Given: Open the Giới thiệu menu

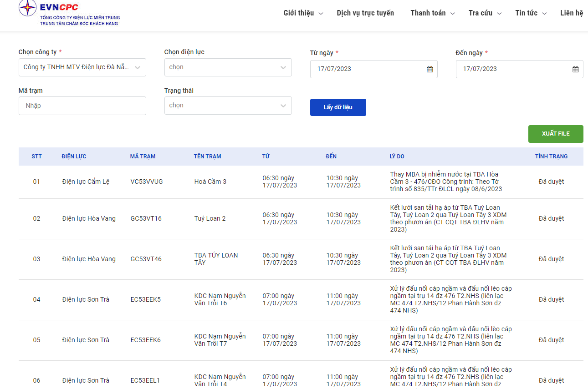Looking at the screenshot, I should coord(303,13).
